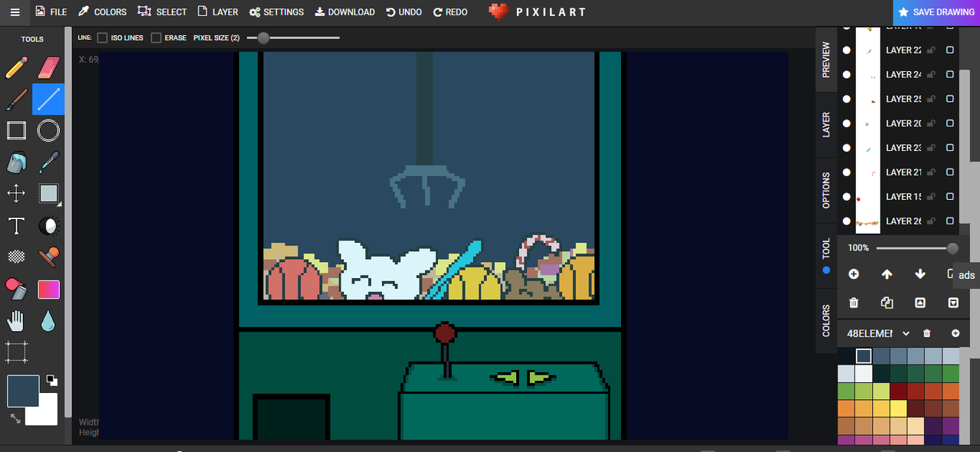
Task: Open the File menu
Action: [51, 12]
